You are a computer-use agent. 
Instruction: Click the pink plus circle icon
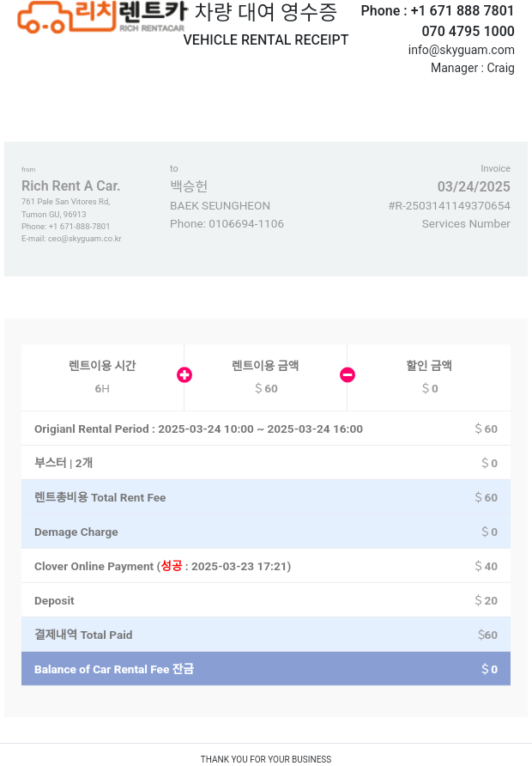tap(184, 375)
